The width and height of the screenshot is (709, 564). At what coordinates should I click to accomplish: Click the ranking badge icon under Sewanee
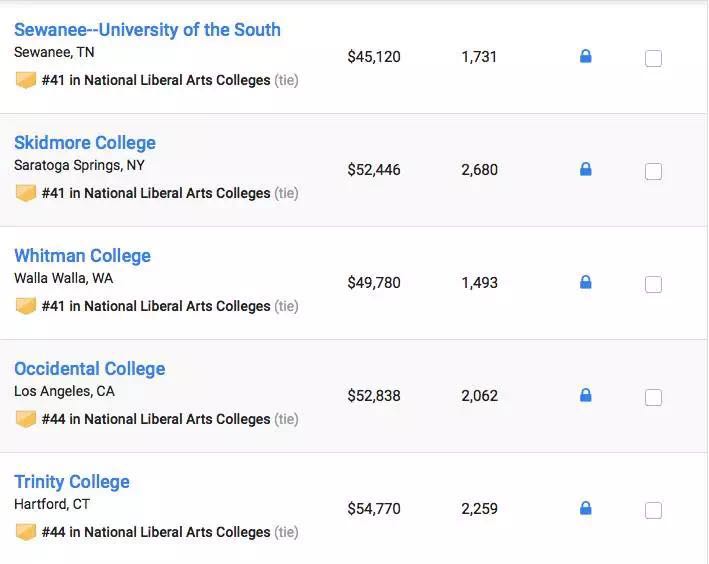(26, 80)
